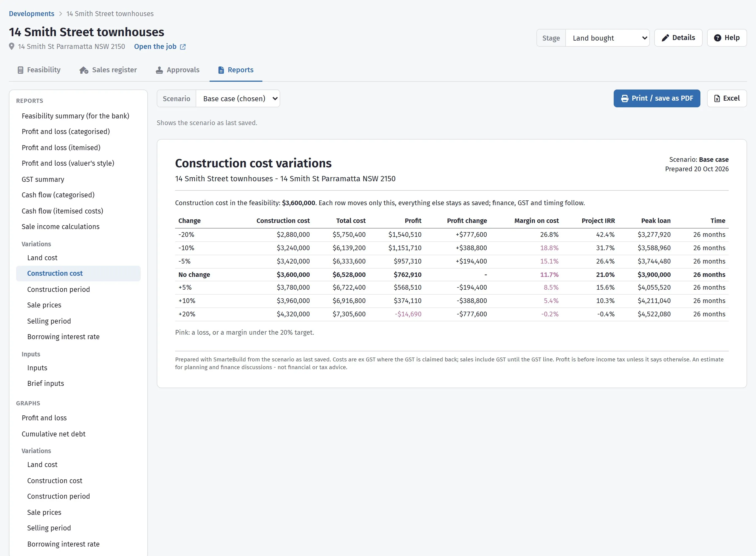Click the breadcrumb chevron separator
This screenshot has height=556, width=756.
click(61, 14)
